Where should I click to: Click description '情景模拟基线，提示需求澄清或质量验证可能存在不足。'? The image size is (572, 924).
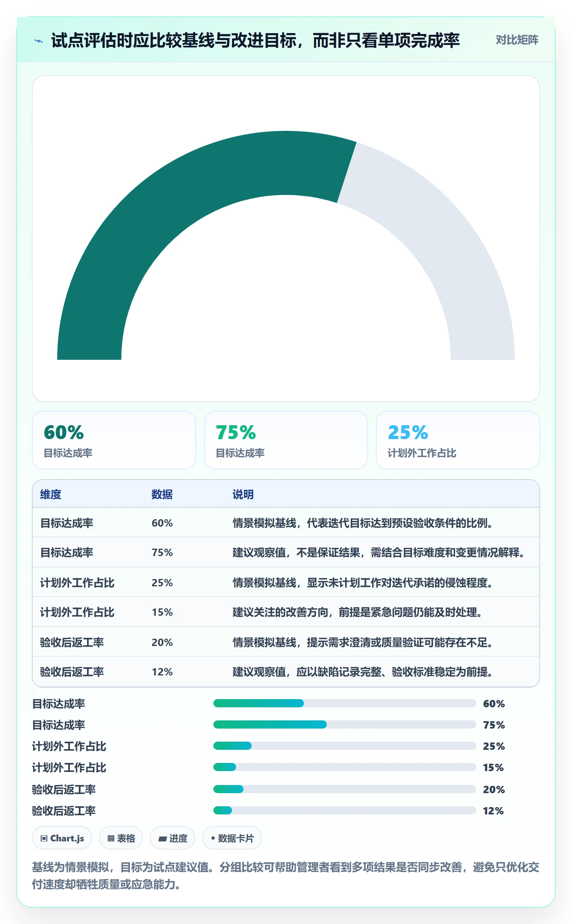coord(363,642)
